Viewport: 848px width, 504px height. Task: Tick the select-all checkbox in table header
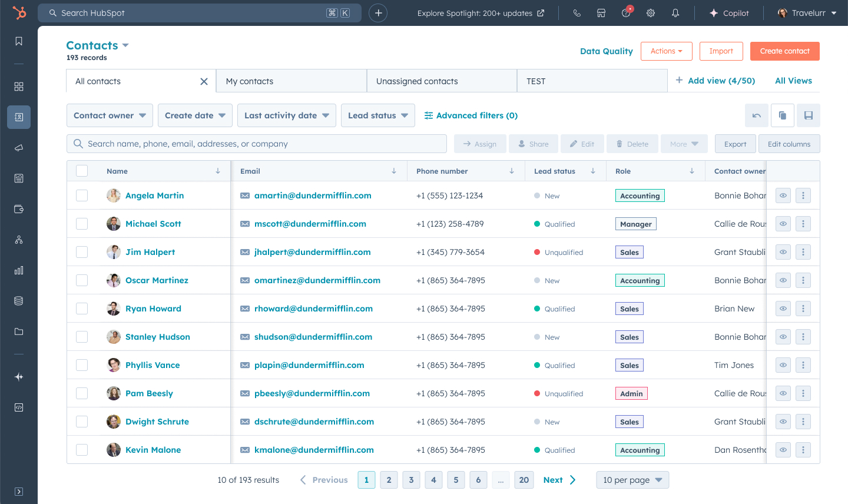[82, 171]
